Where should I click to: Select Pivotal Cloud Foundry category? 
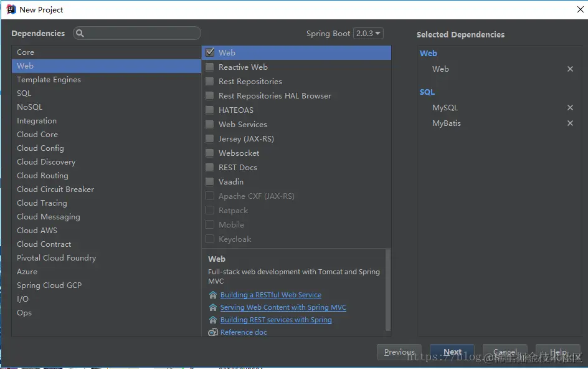pyautogui.click(x=107, y=258)
